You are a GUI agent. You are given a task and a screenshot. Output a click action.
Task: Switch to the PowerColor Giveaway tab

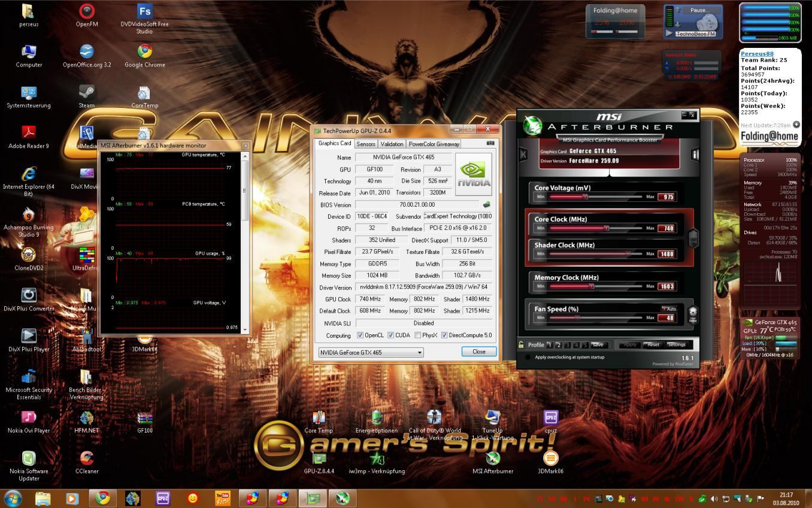click(434, 144)
